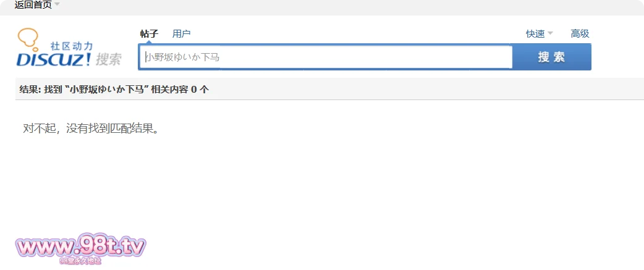This screenshot has height=270, width=644.
Task: Click the 返回首页 link
Action: 33,4
